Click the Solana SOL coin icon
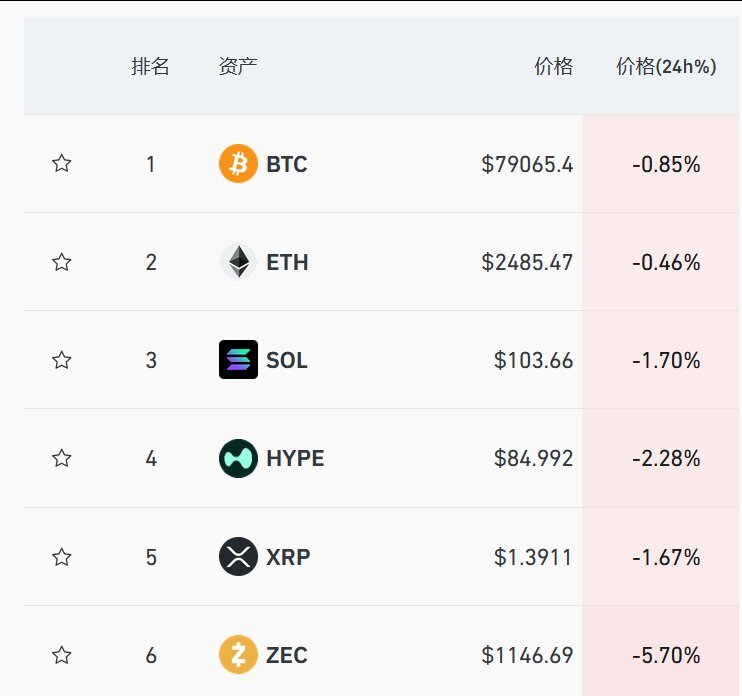 [238, 360]
